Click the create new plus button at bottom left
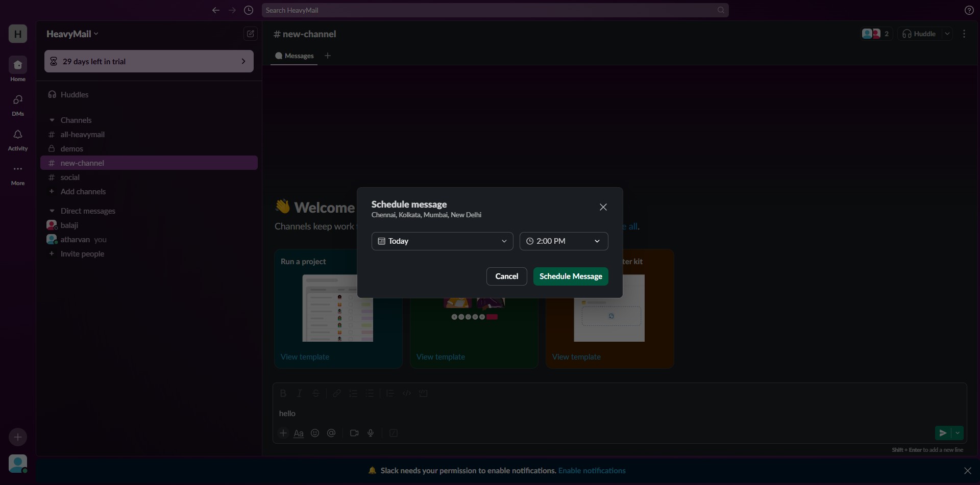The height and width of the screenshot is (485, 980). (18, 437)
